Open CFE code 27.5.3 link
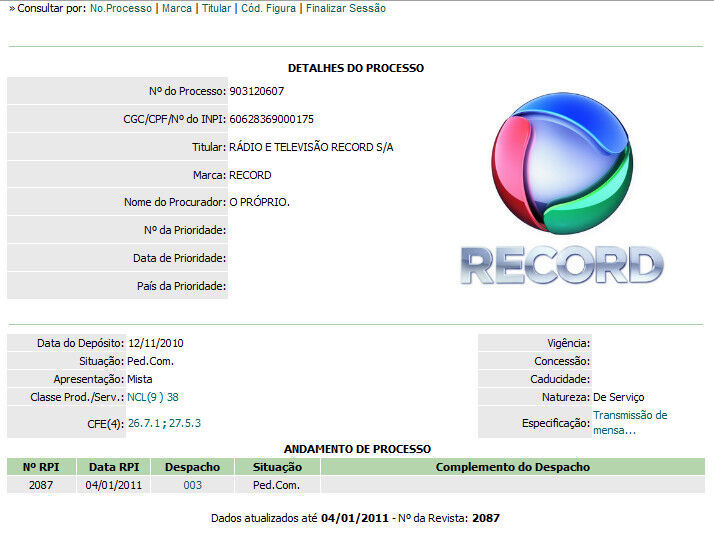Image resolution: width=714 pixels, height=538 pixels. point(185,423)
